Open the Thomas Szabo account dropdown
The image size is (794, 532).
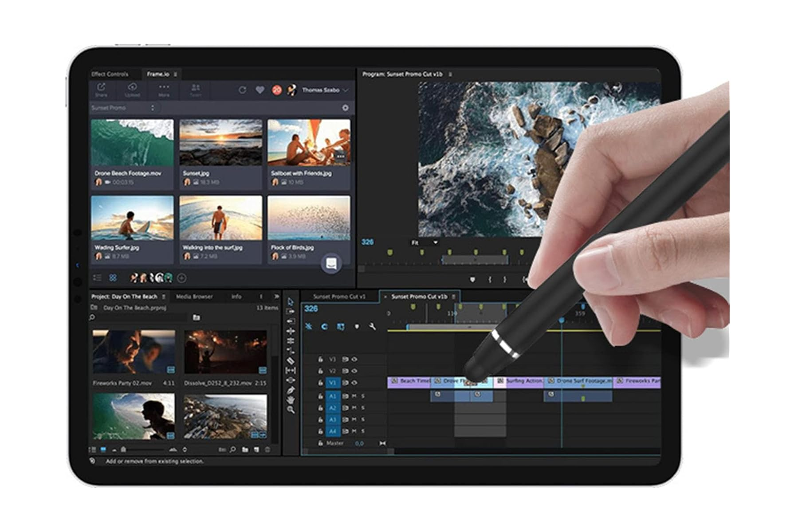[325, 90]
